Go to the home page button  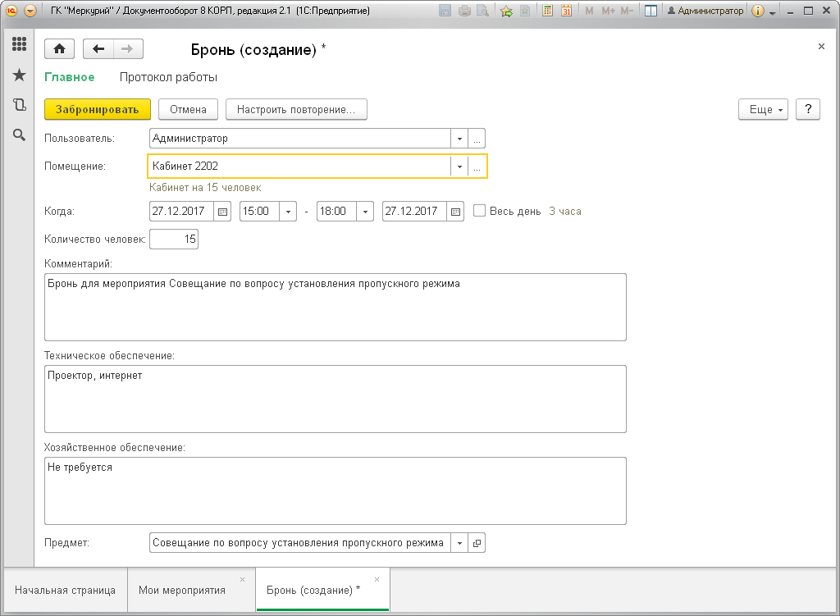tap(59, 49)
